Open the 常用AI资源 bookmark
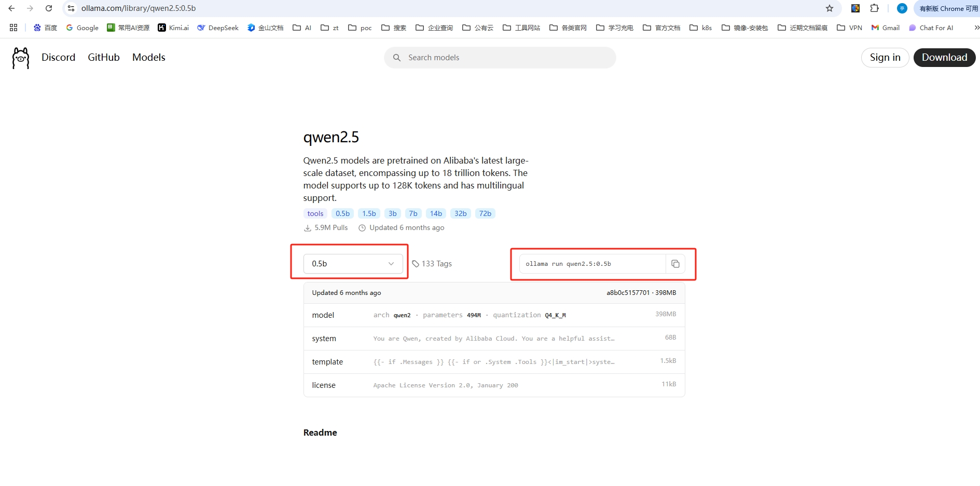980x486 pixels. [128, 28]
